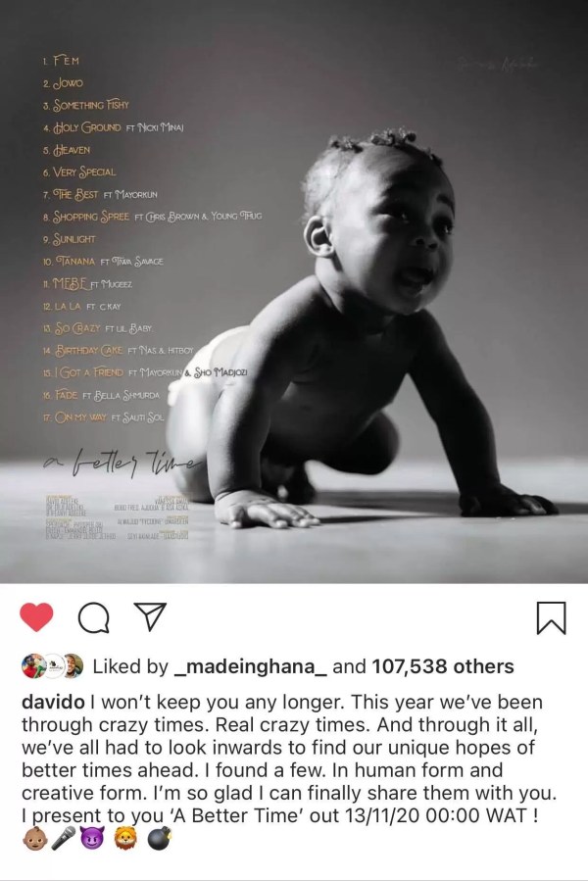Share the post via paper plane icon
This screenshot has width=588, height=881.
tap(151, 616)
